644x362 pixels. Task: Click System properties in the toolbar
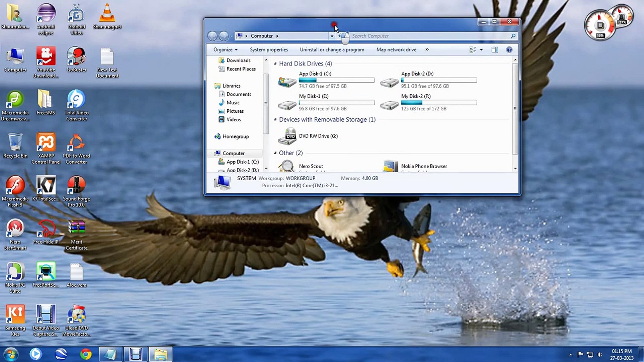268,49
